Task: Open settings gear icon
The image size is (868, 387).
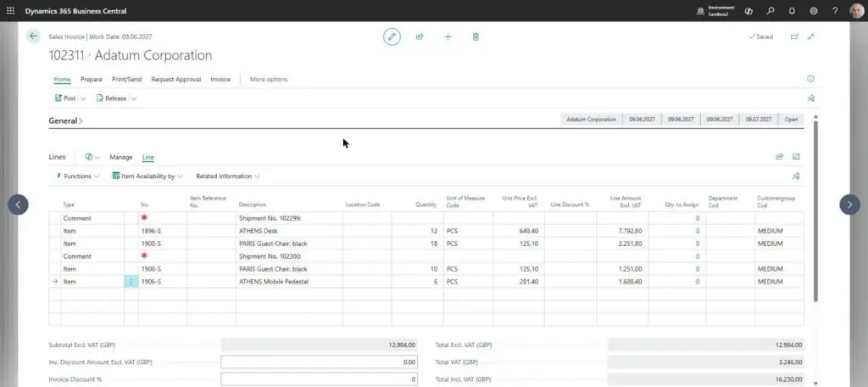Action: 813,10
